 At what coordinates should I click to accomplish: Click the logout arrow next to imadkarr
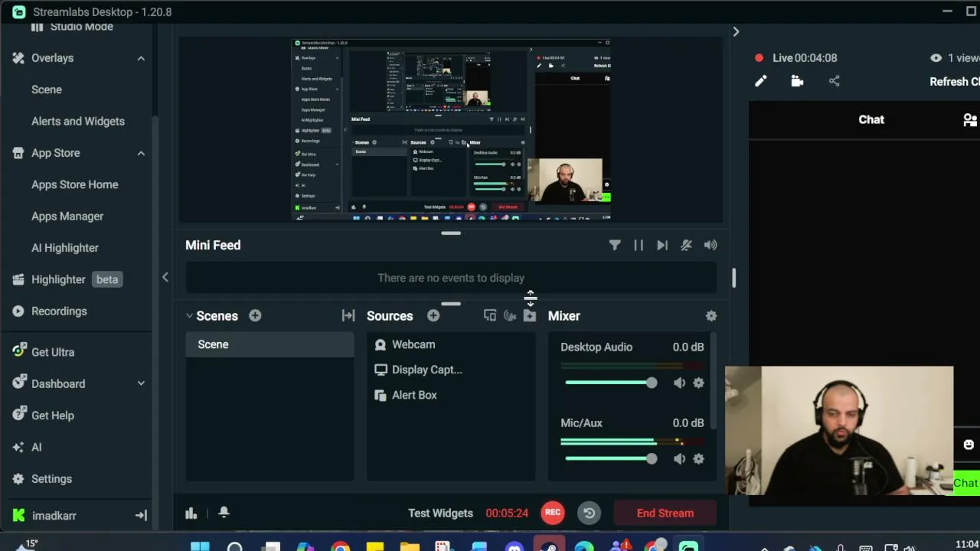[x=141, y=516]
